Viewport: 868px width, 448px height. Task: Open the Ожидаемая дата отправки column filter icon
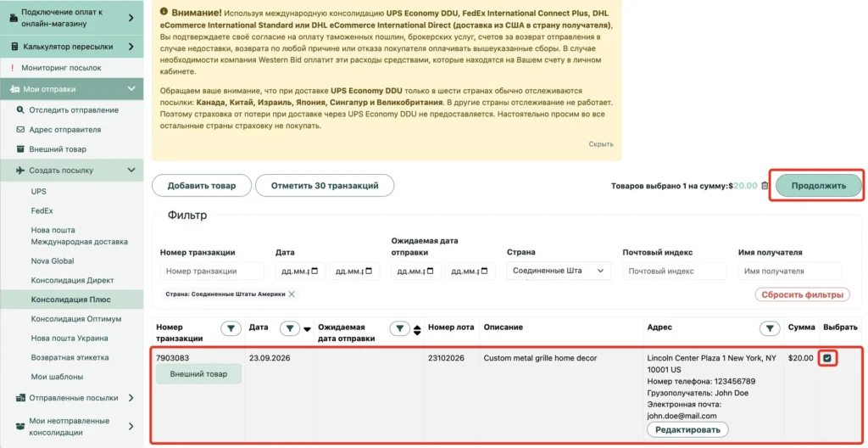pos(400,329)
